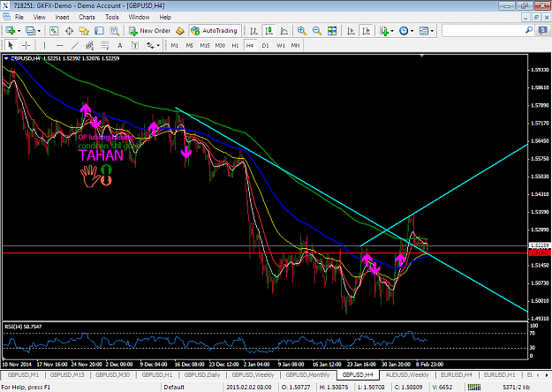Screen dimensions: 552x392
Task: Select the Equidistant Channel tool
Action: [90, 45]
